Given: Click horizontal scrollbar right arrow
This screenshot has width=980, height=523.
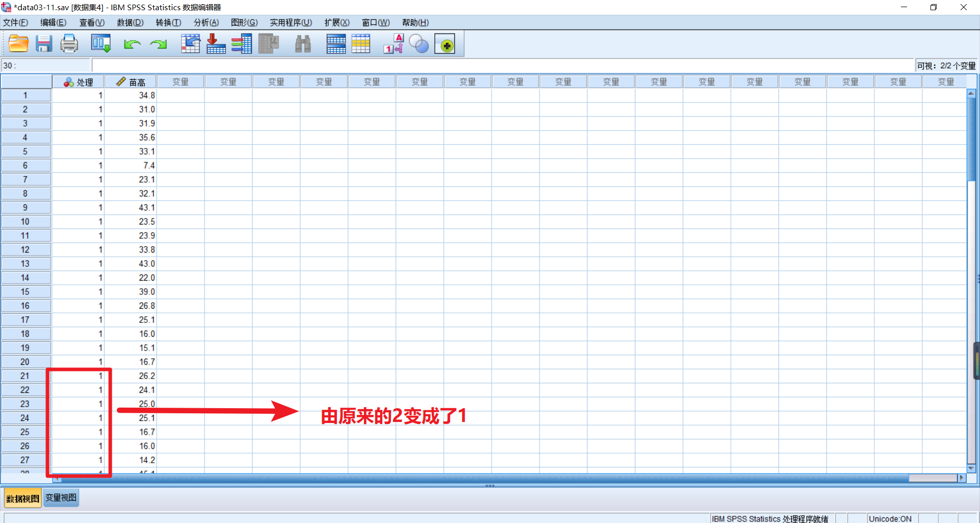Looking at the screenshot, I should tap(962, 478).
